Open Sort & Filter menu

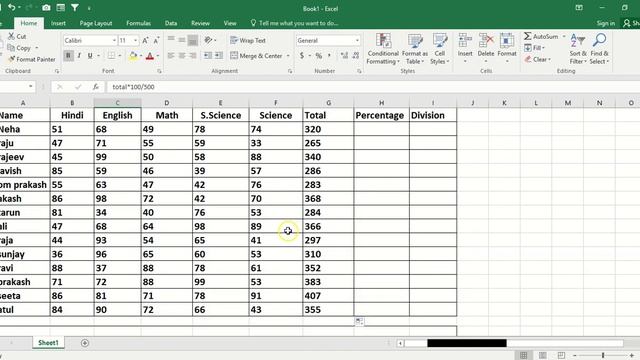[578, 49]
